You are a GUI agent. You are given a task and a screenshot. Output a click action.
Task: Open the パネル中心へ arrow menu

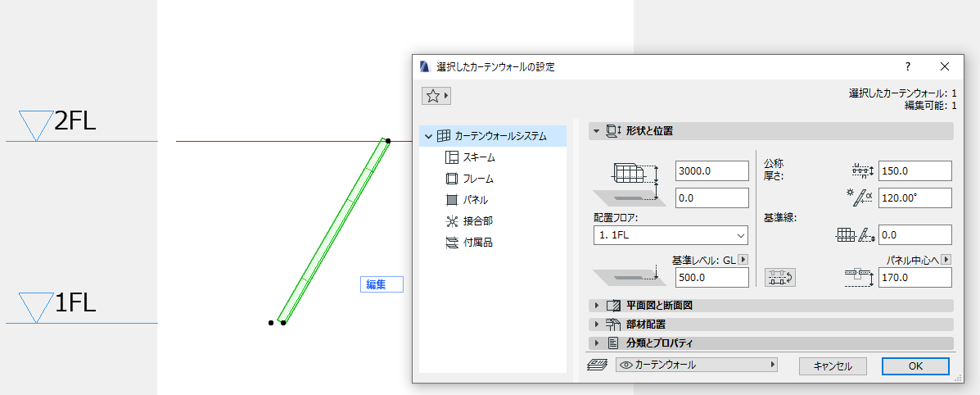(946, 259)
